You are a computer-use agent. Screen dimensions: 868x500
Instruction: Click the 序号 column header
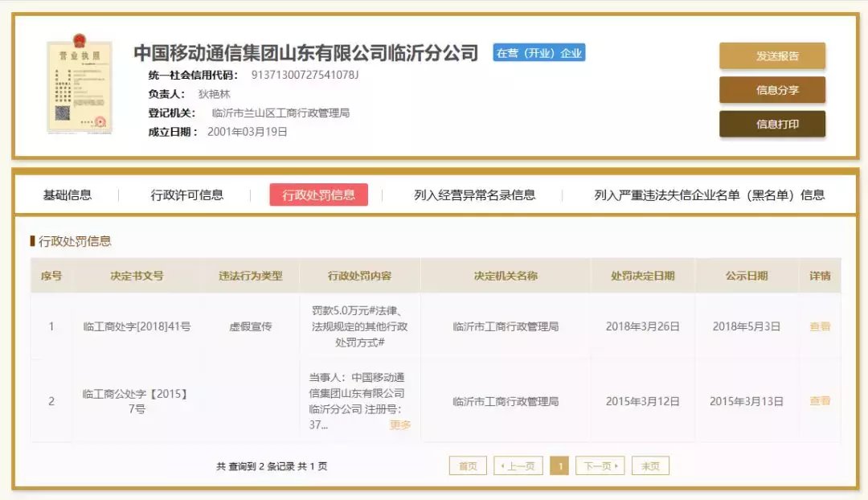coord(51,276)
